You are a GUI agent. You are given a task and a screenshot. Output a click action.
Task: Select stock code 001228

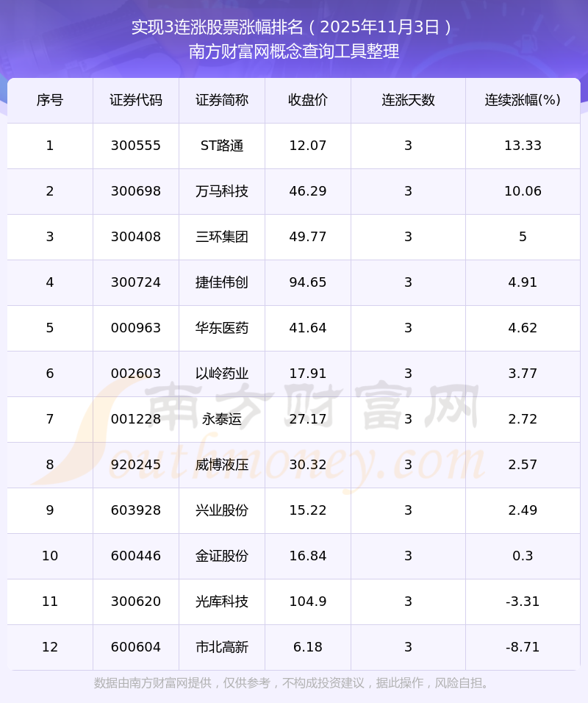[x=136, y=419]
